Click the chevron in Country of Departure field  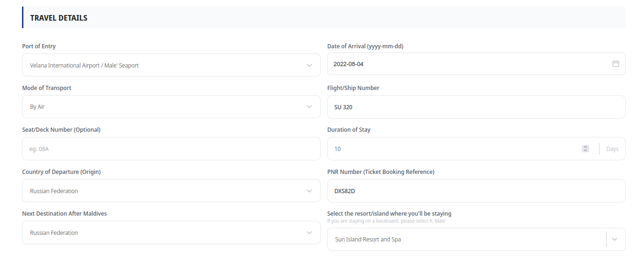tap(309, 191)
